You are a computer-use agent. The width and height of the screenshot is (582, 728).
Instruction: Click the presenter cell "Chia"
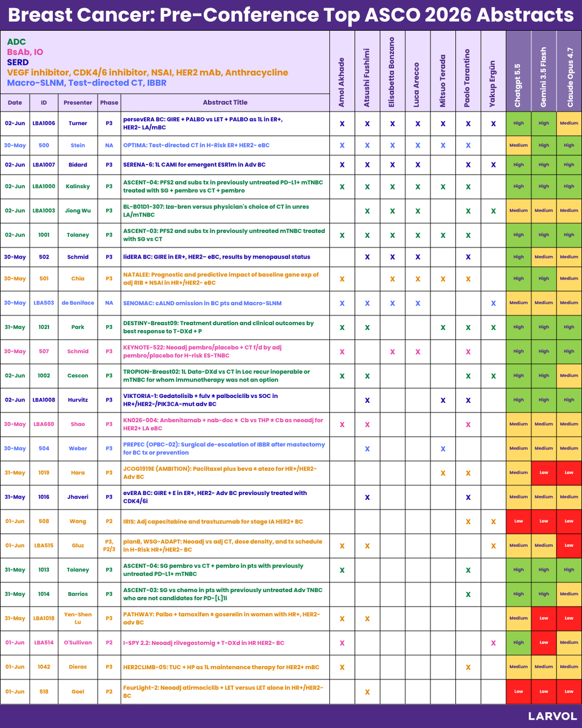click(78, 278)
